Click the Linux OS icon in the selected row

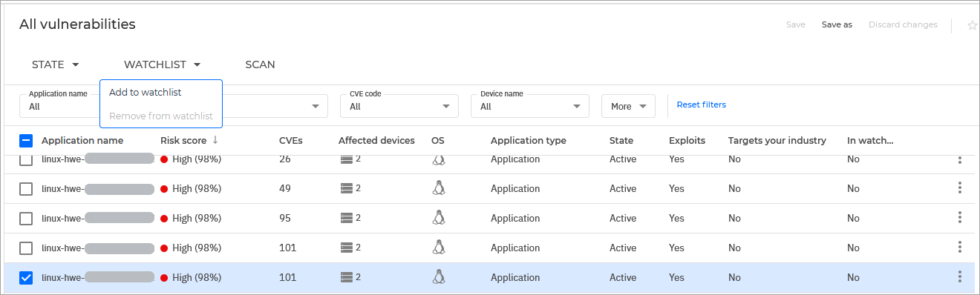[x=438, y=277]
